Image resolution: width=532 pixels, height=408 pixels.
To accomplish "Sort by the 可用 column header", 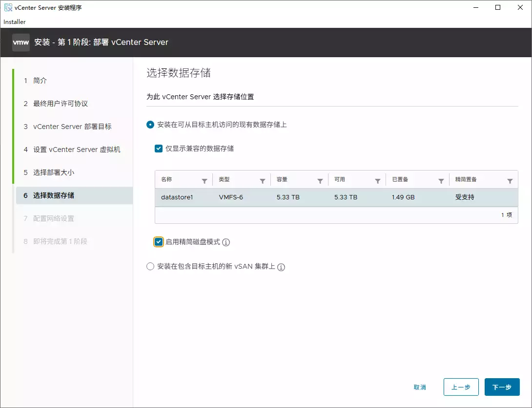I will click(x=339, y=179).
